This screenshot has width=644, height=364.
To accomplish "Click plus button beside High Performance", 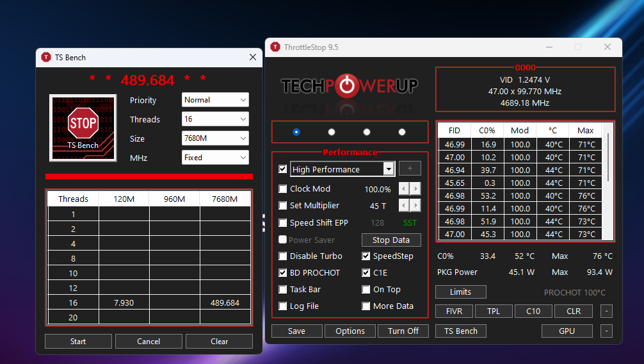I will (410, 168).
